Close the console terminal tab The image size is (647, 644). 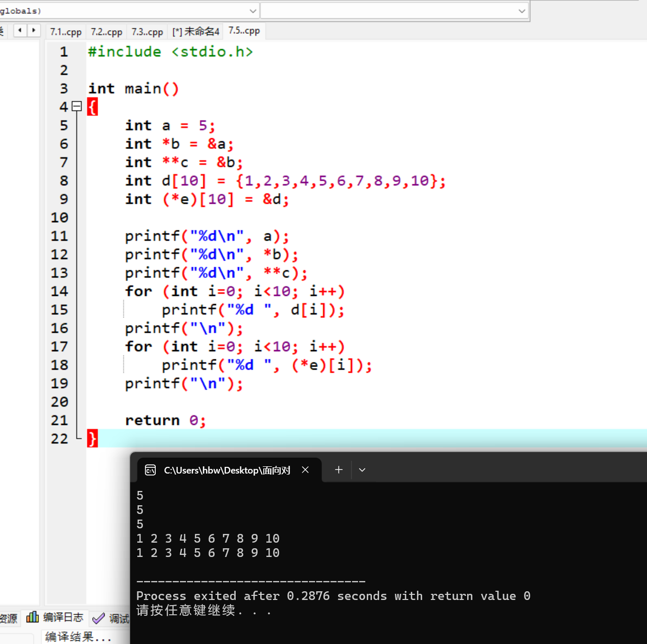point(305,469)
